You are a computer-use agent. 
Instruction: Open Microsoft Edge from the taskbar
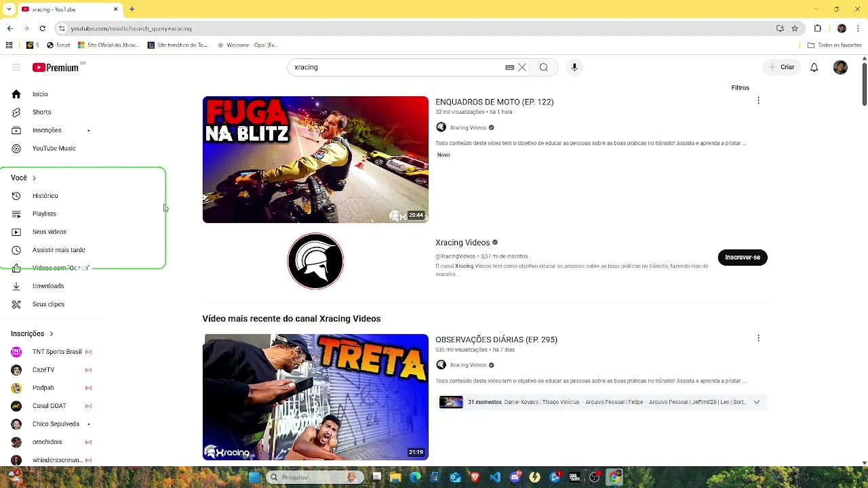(415, 477)
